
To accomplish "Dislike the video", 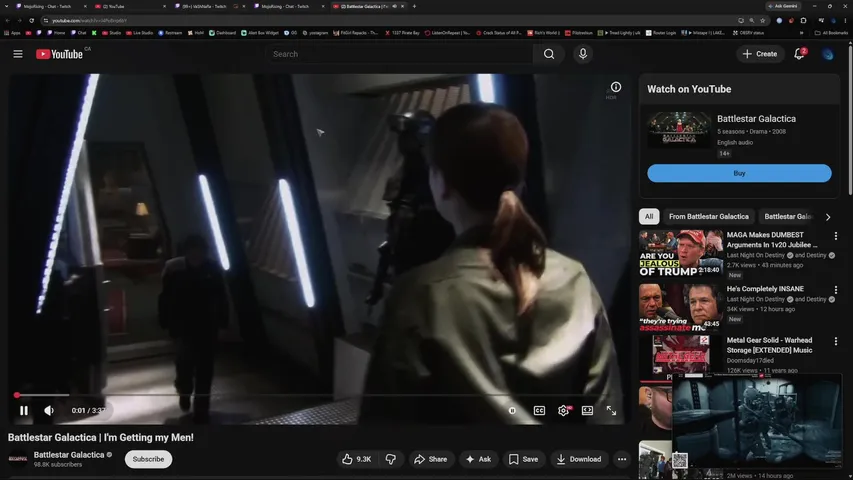I will [391, 459].
